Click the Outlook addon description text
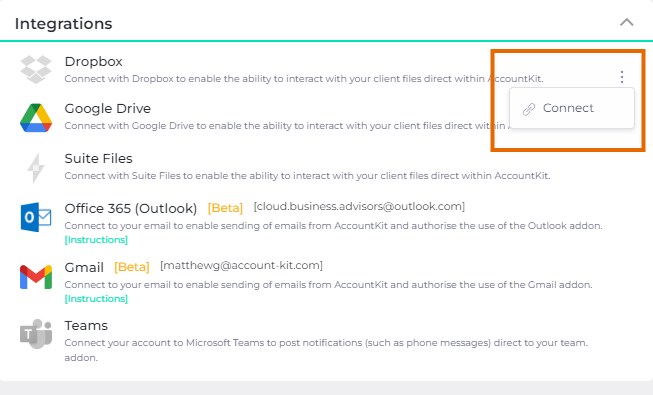This screenshot has width=653, height=395. tap(334, 226)
